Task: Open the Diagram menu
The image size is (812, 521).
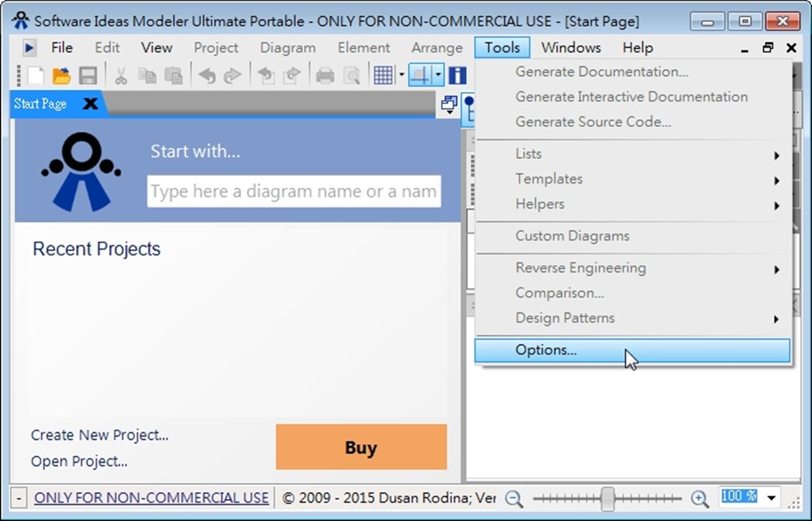Action: [x=288, y=47]
